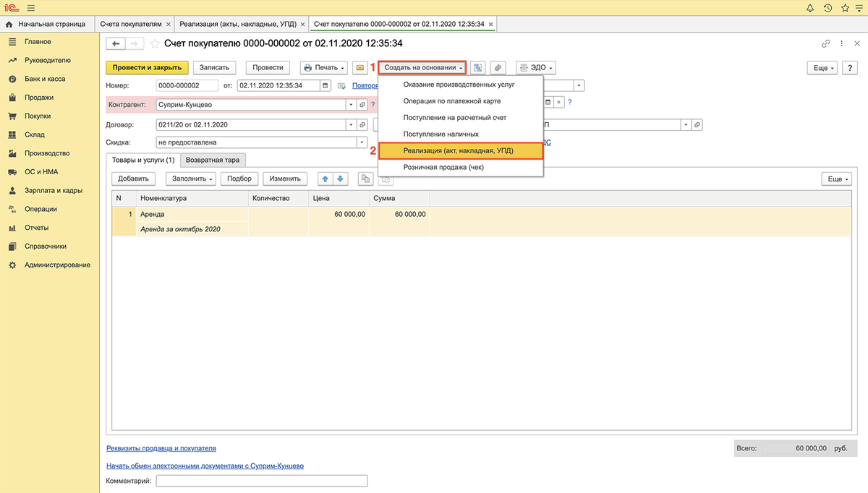
Task: Click Провести и закрыть button
Action: (x=147, y=67)
